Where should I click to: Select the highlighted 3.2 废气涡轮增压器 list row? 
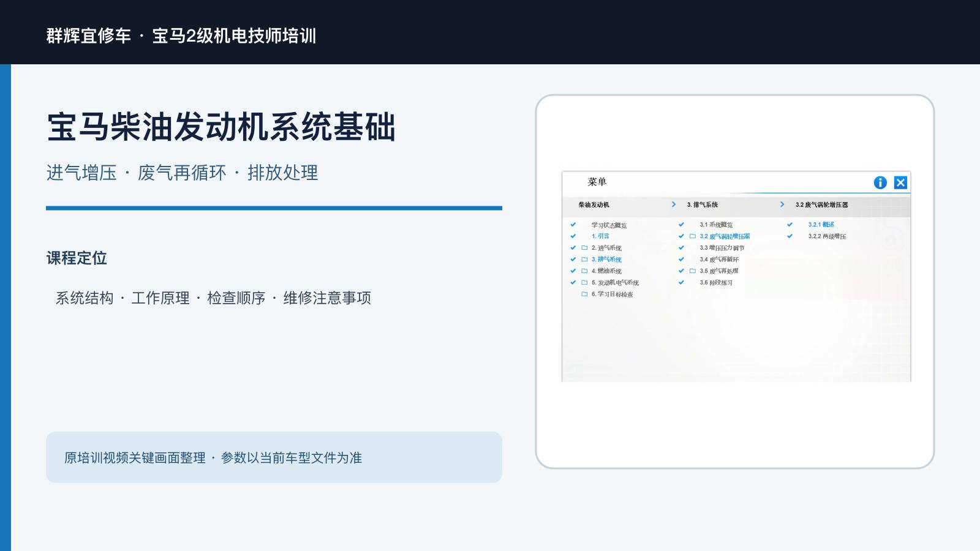pos(725,236)
